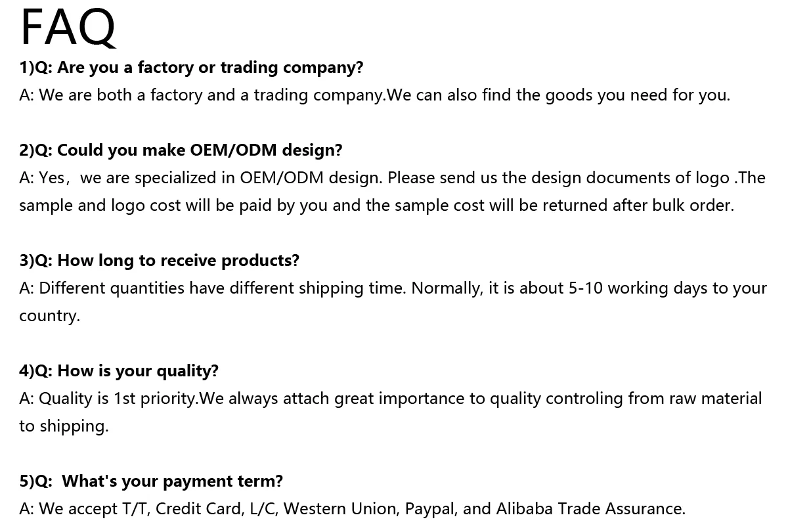Click the line starting "sample and logo cost"

pos(376,206)
